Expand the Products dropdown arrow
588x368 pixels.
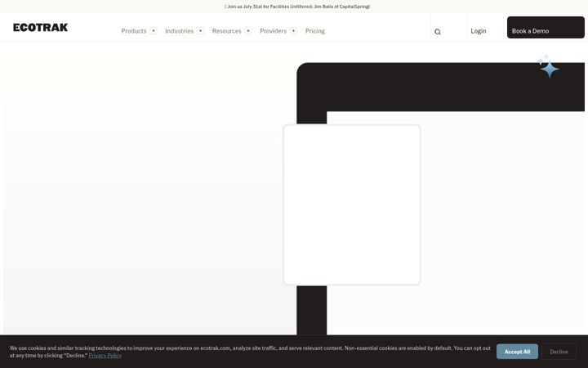(154, 31)
